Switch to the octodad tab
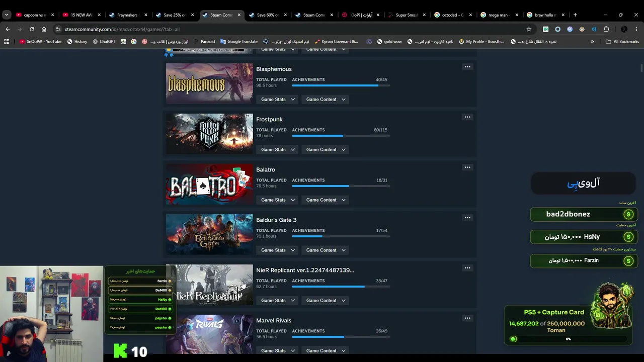 453,15
